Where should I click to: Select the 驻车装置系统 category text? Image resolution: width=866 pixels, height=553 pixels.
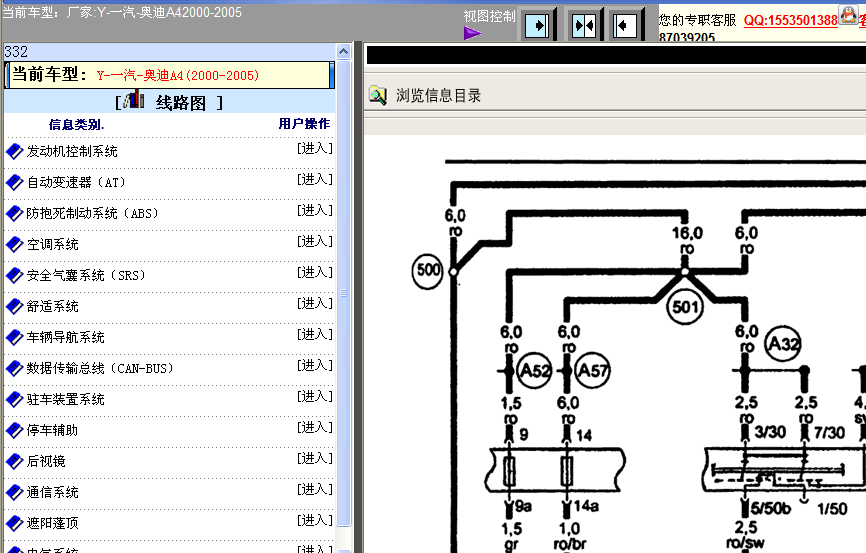(65, 399)
